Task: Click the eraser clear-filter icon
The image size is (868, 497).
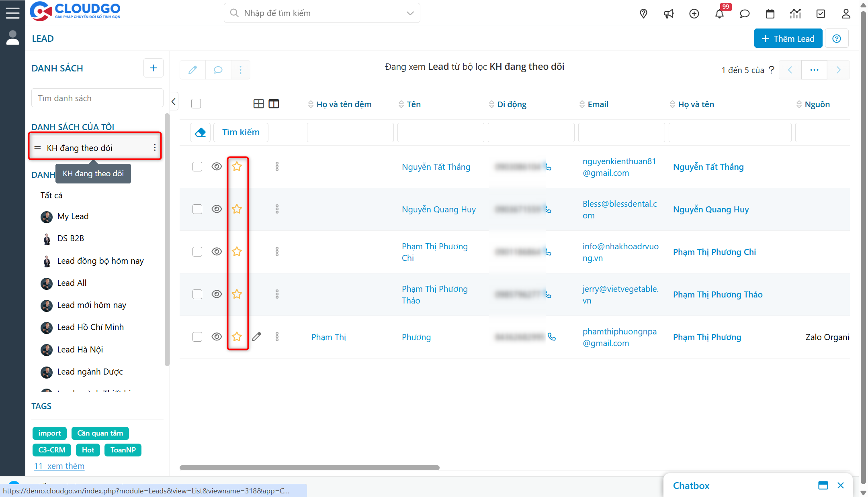Action: tap(200, 132)
